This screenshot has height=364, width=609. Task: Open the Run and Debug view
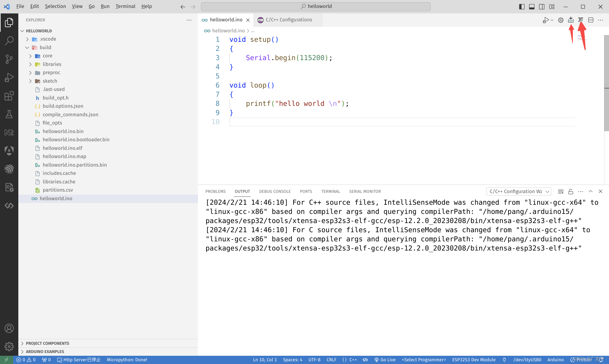coord(9,77)
